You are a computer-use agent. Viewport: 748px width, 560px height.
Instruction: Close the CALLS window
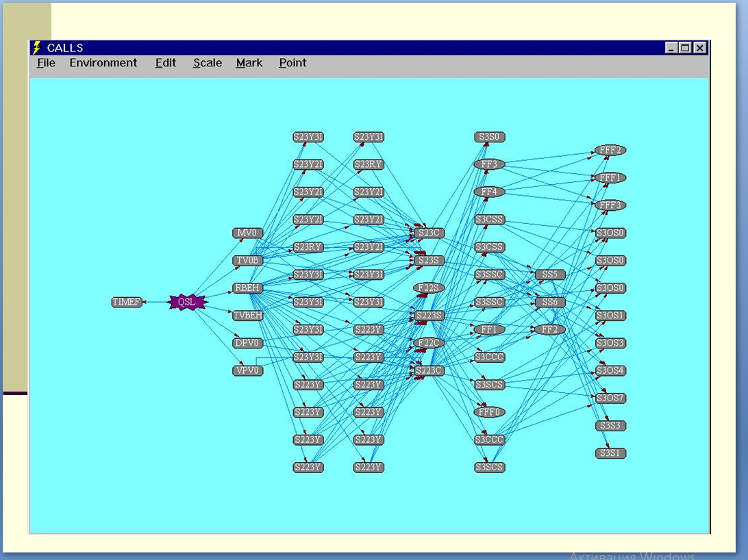point(700,48)
